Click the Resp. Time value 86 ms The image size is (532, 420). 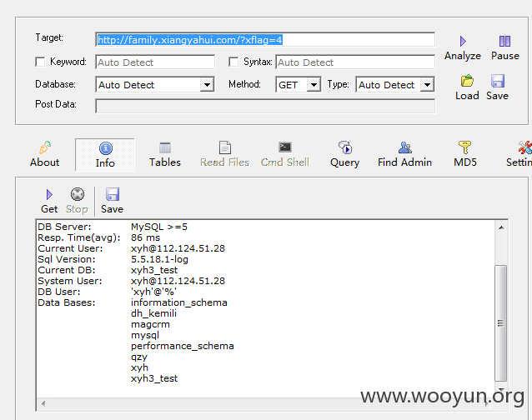[146, 237]
